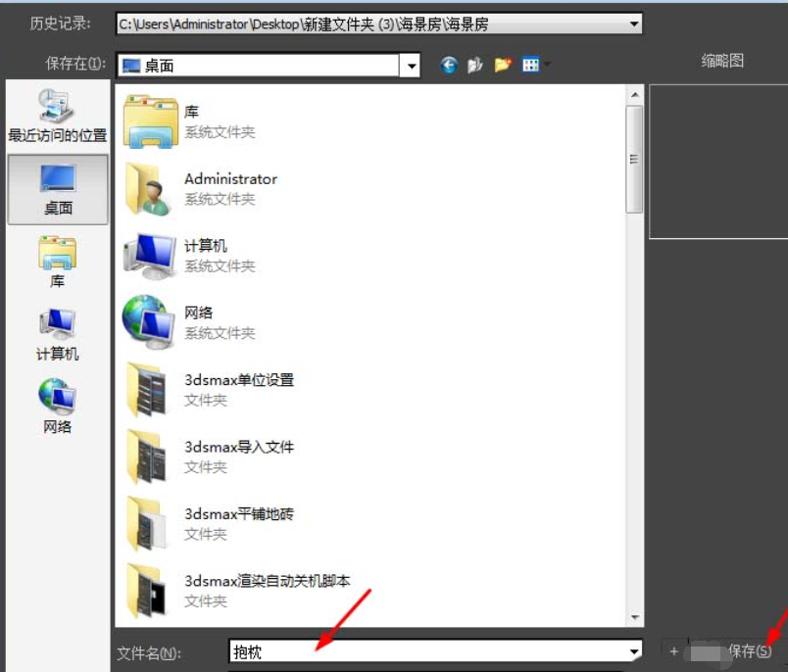Click the 缩略图 thumbnail preview area

(x=718, y=162)
